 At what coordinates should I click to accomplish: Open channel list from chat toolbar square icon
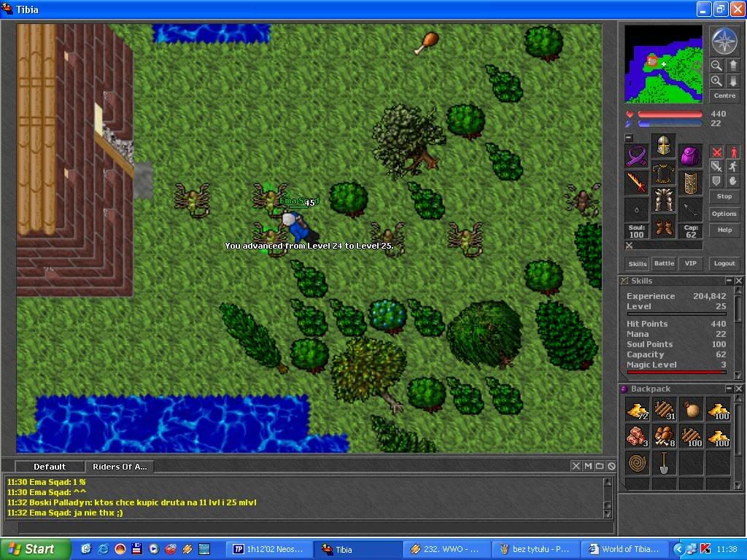click(600, 466)
